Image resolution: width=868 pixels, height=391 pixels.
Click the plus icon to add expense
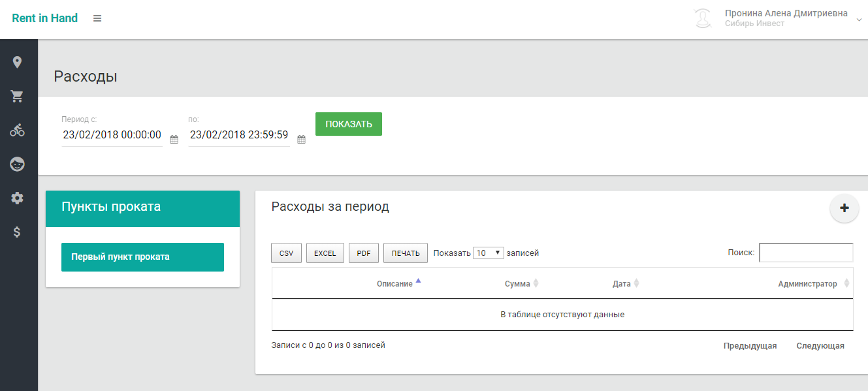[x=844, y=208]
